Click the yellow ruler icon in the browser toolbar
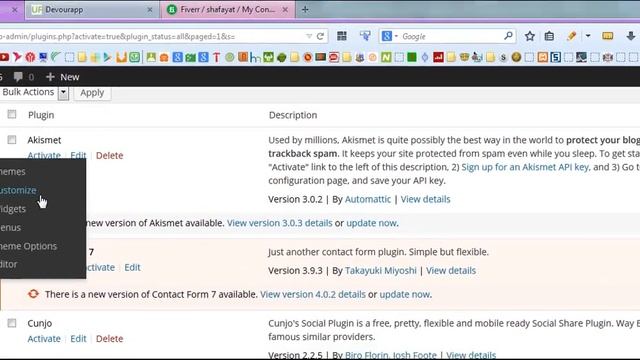 pos(607,36)
